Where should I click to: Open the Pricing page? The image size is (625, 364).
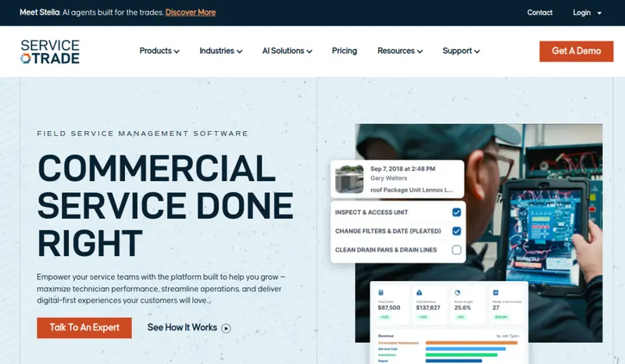coord(345,51)
